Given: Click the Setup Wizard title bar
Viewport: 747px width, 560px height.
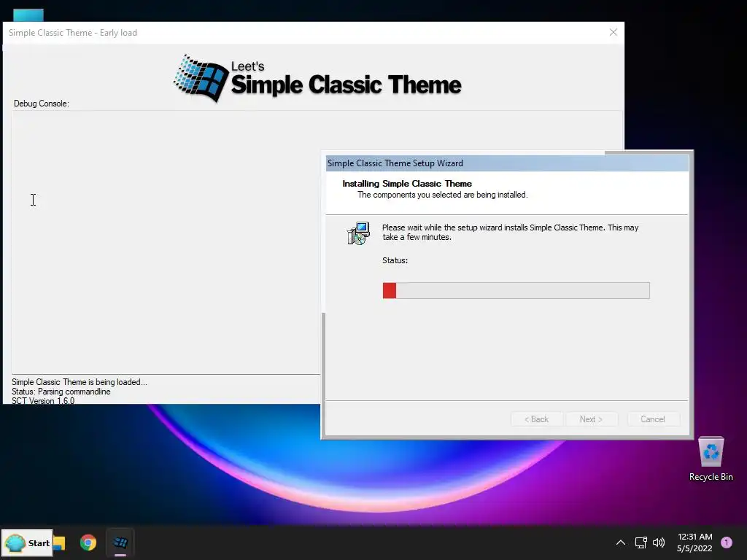Looking at the screenshot, I should pyautogui.click(x=507, y=163).
